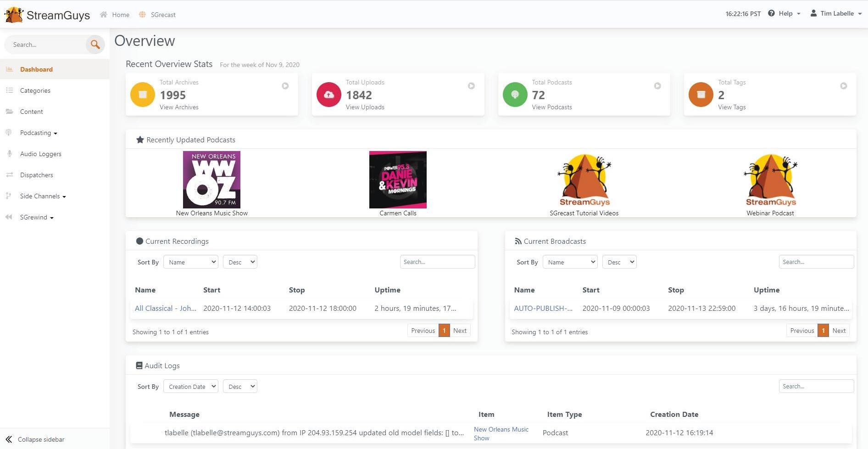The width and height of the screenshot is (868, 449).
Task: Click the Categories list icon
Action: tap(9, 90)
